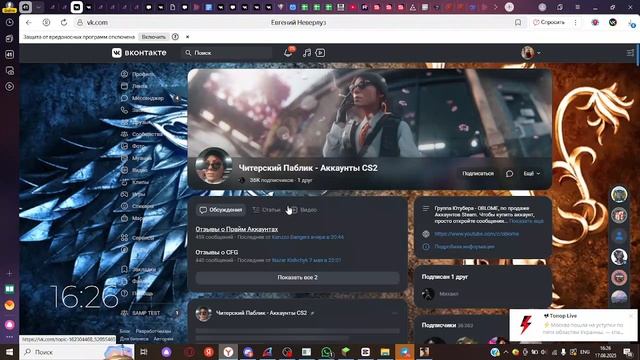Viewport: 640px width, 360px height.
Task: Open Закладки in the VK sidebar
Action: point(138,269)
